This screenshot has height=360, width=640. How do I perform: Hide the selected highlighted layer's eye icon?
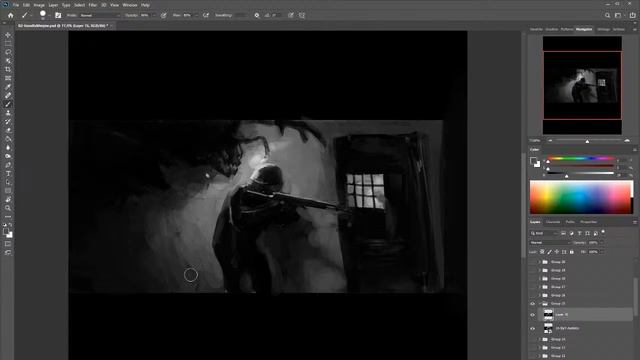[532, 315]
